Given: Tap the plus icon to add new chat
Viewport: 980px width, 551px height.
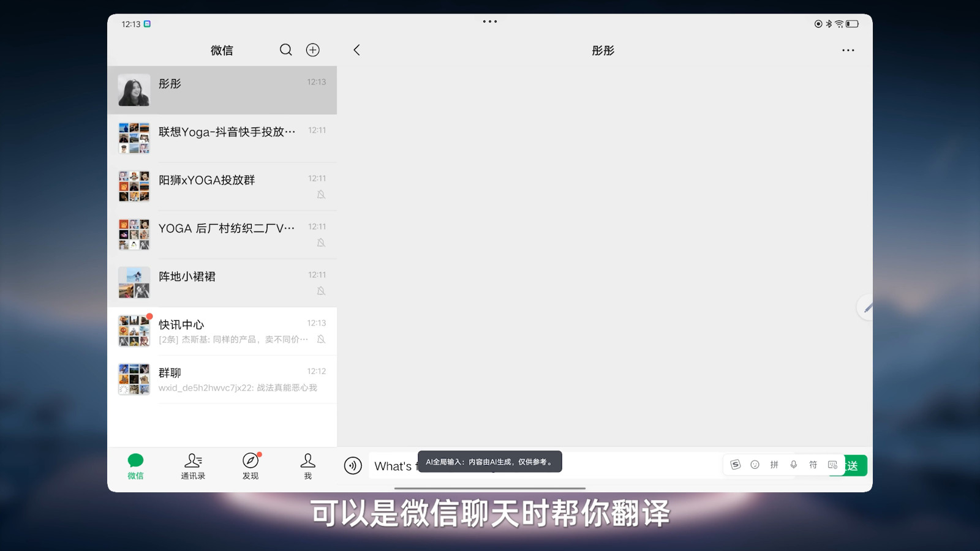Looking at the screenshot, I should point(312,50).
